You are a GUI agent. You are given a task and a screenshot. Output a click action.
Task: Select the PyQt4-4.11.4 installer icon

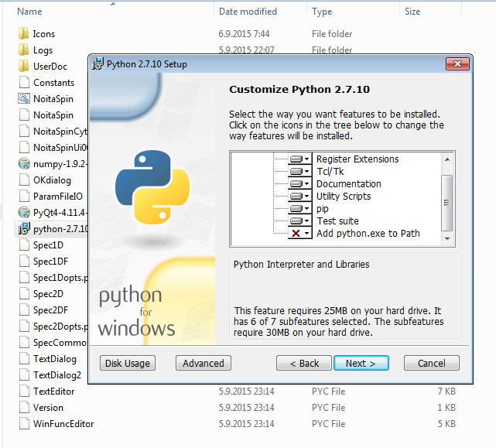click(24, 212)
